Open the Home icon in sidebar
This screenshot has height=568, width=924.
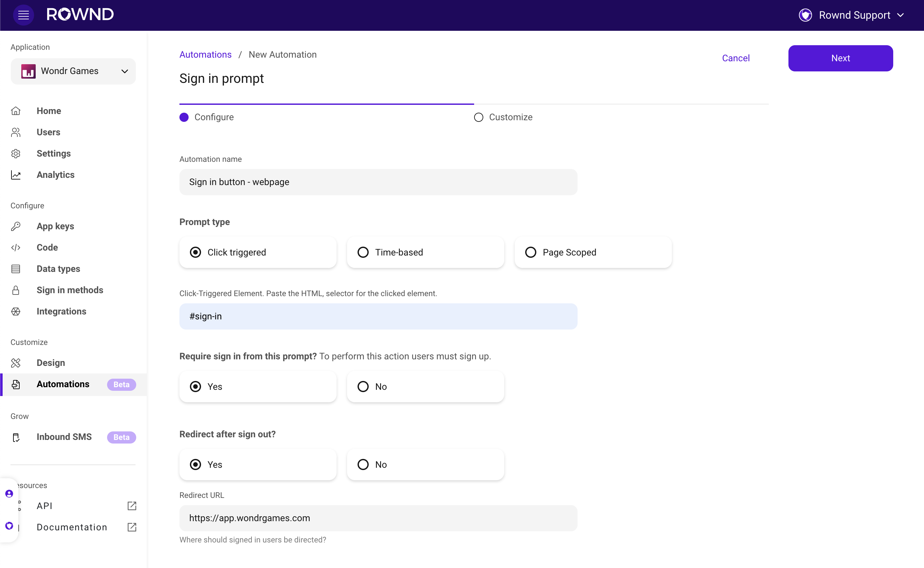[x=16, y=111]
